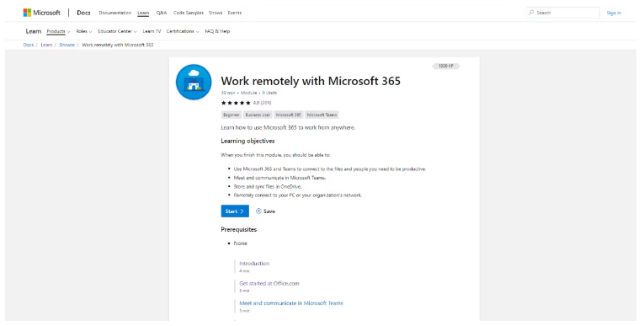The image size is (644, 326).
Task: Click 'Remotely connect to your PC' bullet text
Action: click(x=298, y=195)
